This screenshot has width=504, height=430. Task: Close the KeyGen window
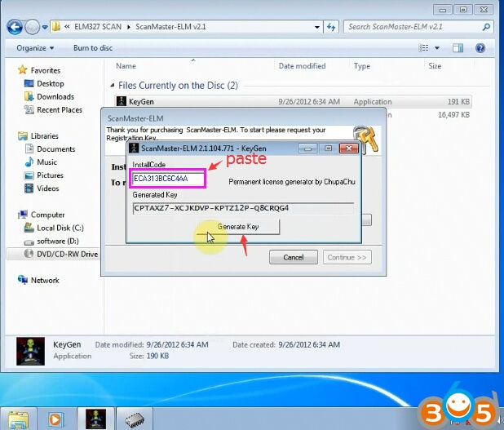pyautogui.click(x=349, y=149)
